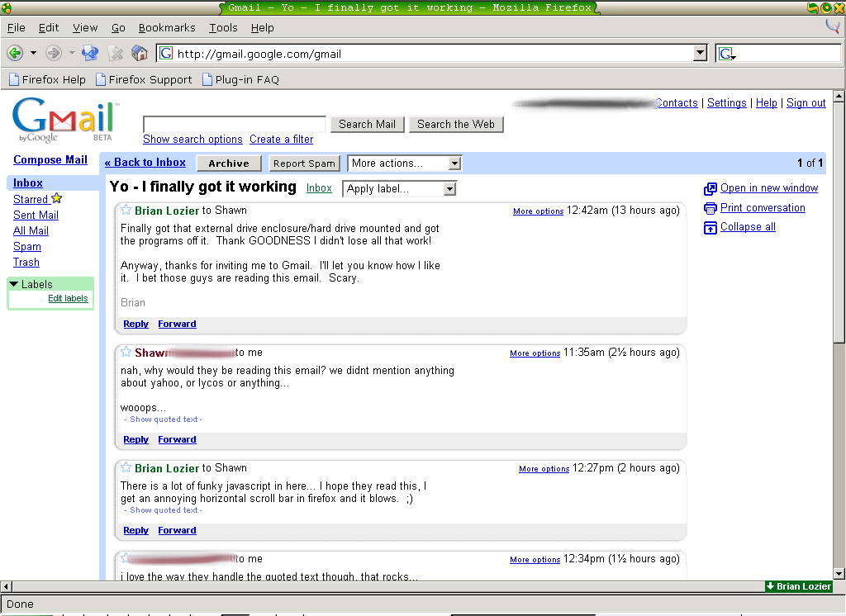Open the File menu
Viewport: 846px width, 616px height.
click(17, 27)
